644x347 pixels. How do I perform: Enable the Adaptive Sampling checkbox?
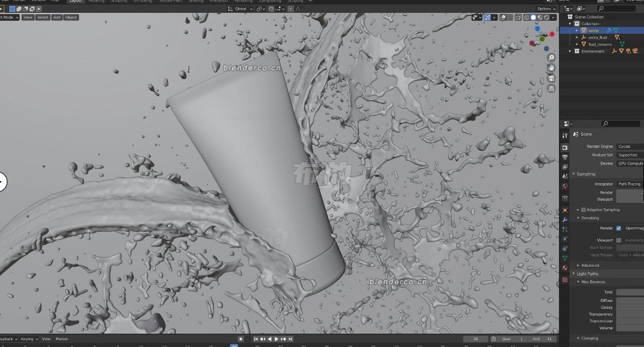coord(583,210)
